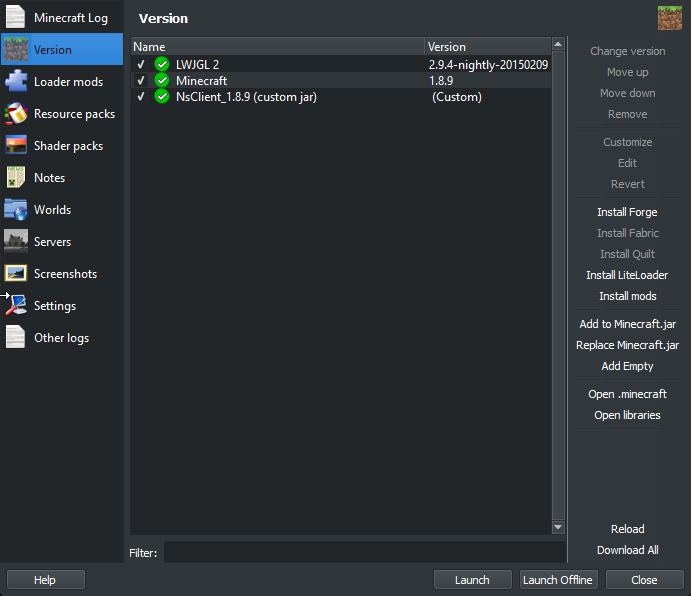
Task: Click Download All
Action: point(627,550)
